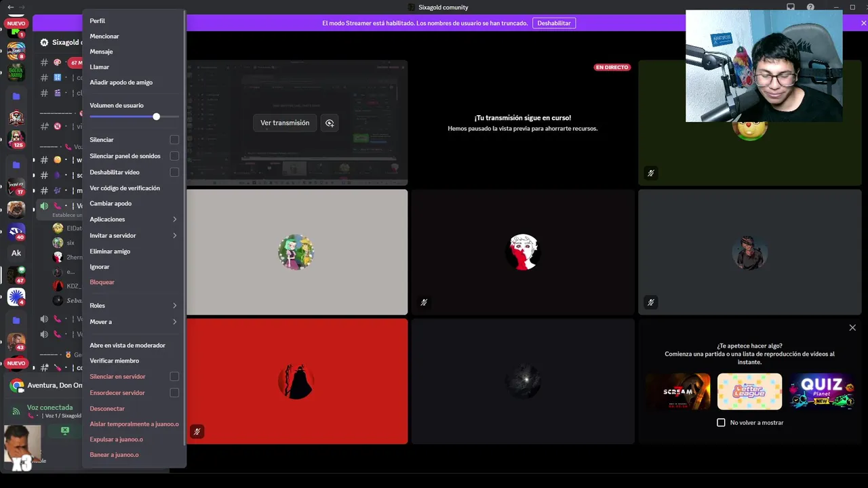The height and width of the screenshot is (488, 868).
Task: Open the Letter League activity thumbnail
Action: coord(749,392)
